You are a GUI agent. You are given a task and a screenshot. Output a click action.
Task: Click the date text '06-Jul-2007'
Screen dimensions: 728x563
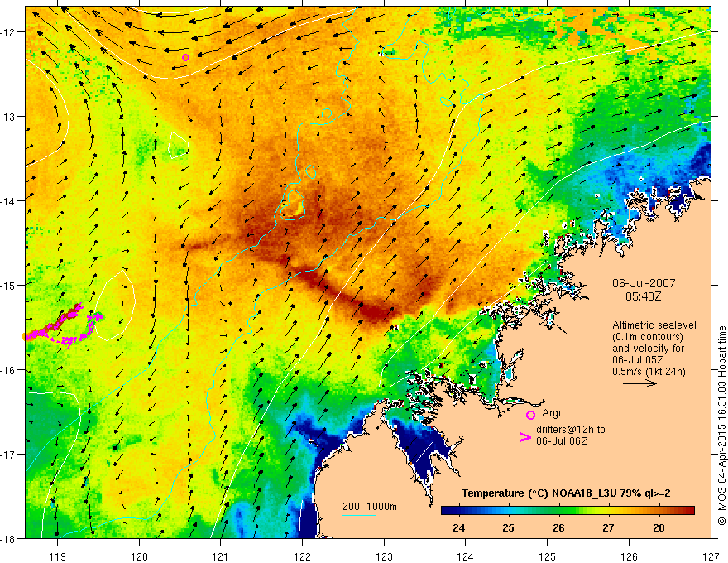[644, 283]
